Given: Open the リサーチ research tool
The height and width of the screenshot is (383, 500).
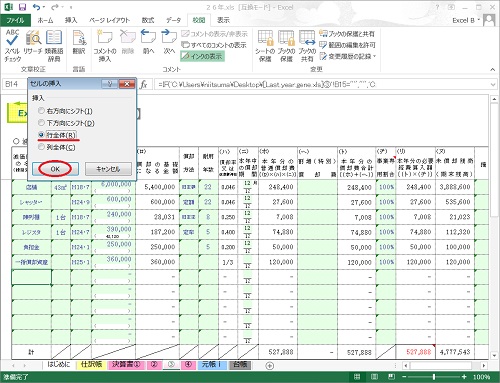Looking at the screenshot, I should (33, 42).
